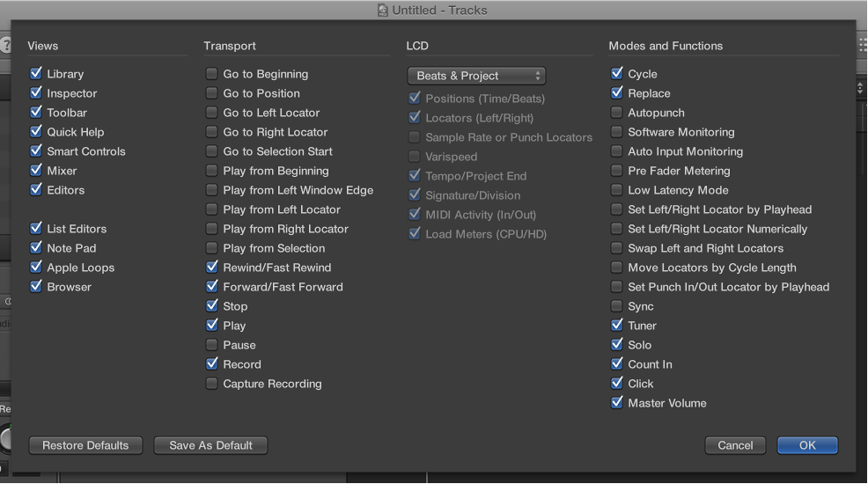Enable Go to Left Locator
Screen dimensions: 868x484
211,113
